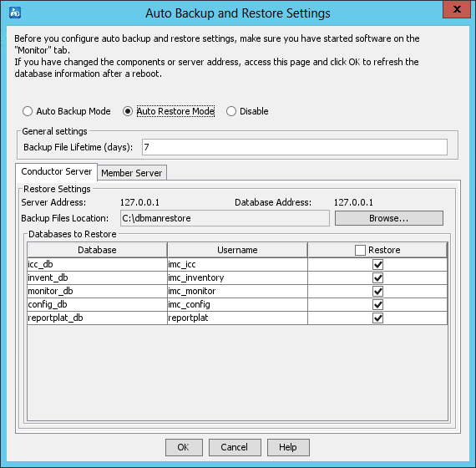The image size is (476, 468).
Task: Open the Member Server tab
Action: (132, 173)
